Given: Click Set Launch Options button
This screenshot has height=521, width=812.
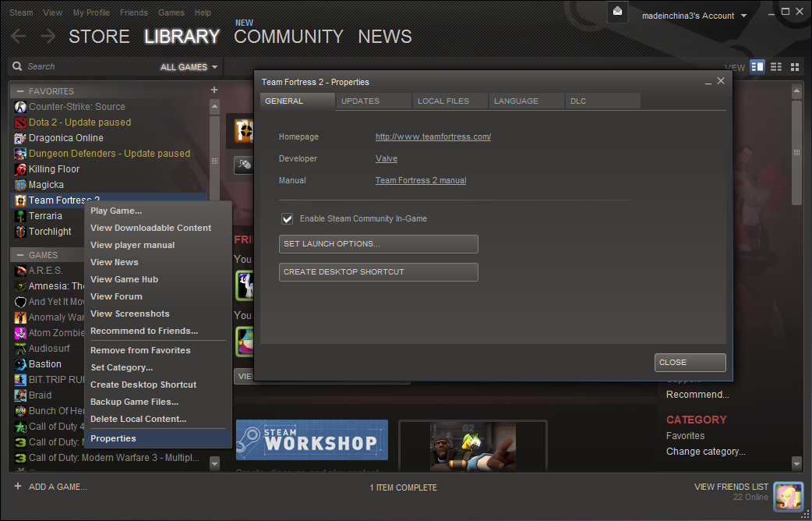Looking at the screenshot, I should coord(378,243).
